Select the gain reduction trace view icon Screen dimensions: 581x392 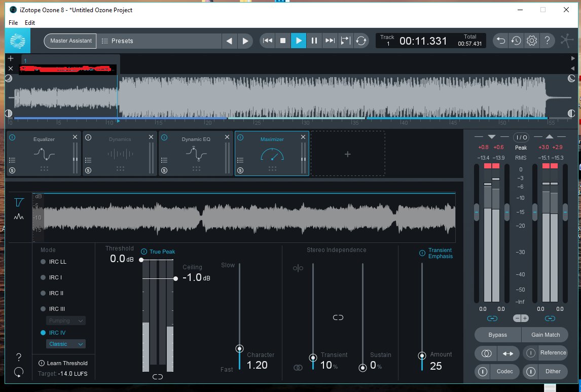[19, 202]
